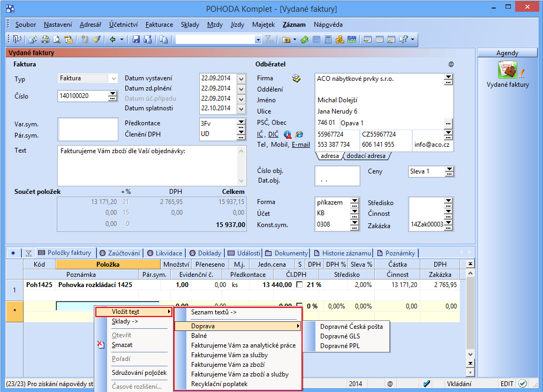Click the blue checkmark icon in status bar
Screen dimensions: 543x392
pyautogui.click(x=427, y=383)
